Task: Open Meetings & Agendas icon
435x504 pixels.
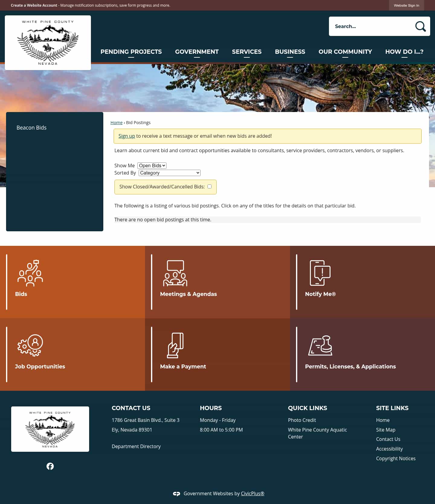Action: (x=175, y=273)
